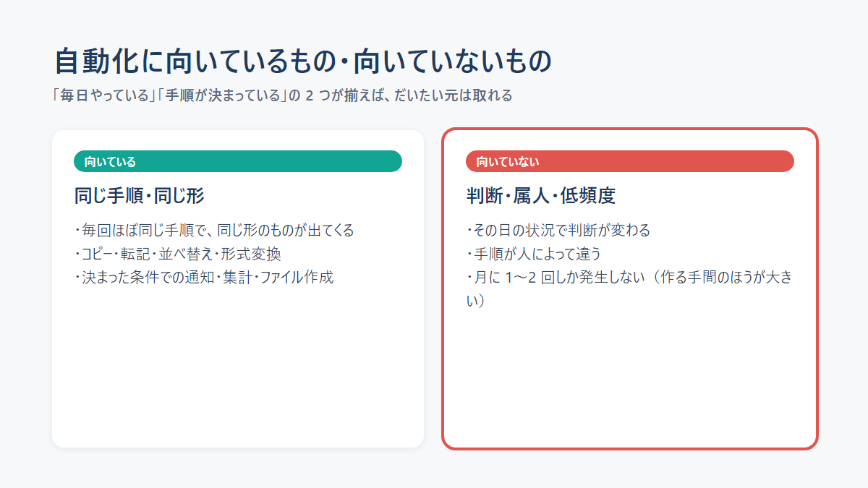Click the wrapped text い） in the right card
868x488 pixels.
click(475, 300)
